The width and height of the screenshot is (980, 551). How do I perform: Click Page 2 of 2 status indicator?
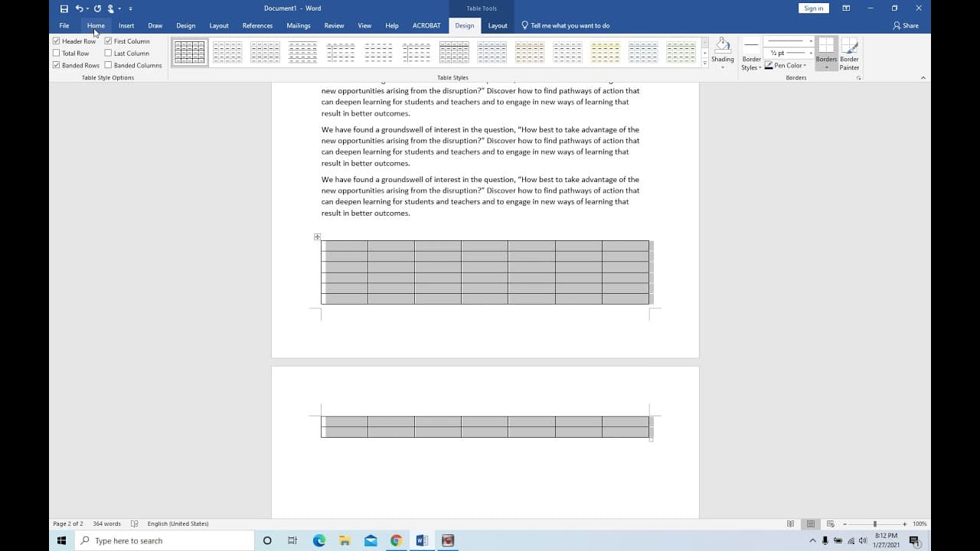click(68, 523)
